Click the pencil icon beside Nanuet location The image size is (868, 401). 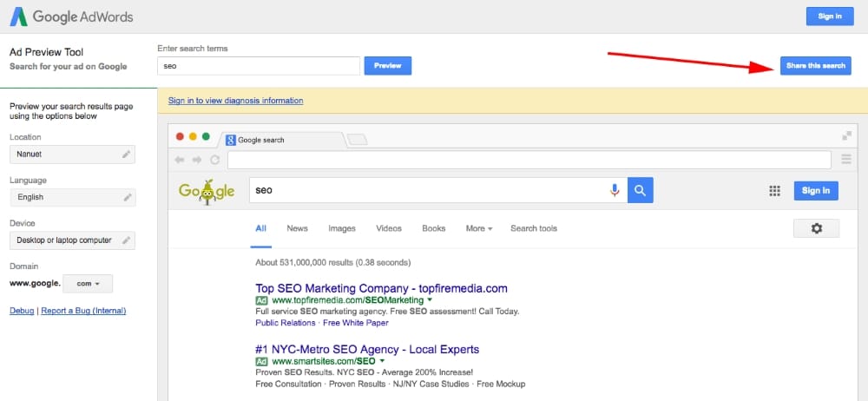pos(127,154)
